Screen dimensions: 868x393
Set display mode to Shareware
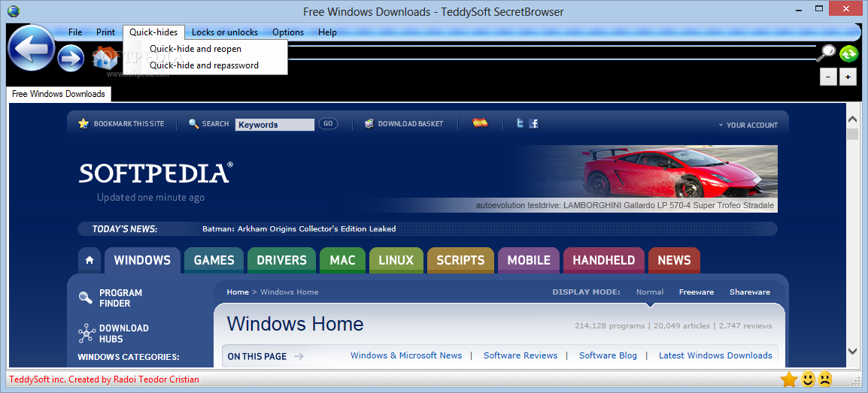[750, 292]
